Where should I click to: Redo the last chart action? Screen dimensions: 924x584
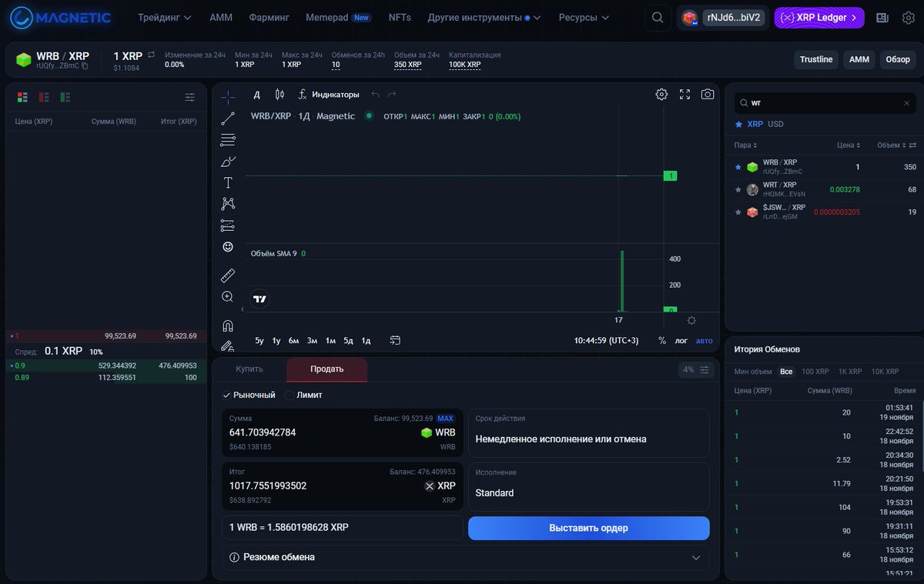(x=392, y=95)
